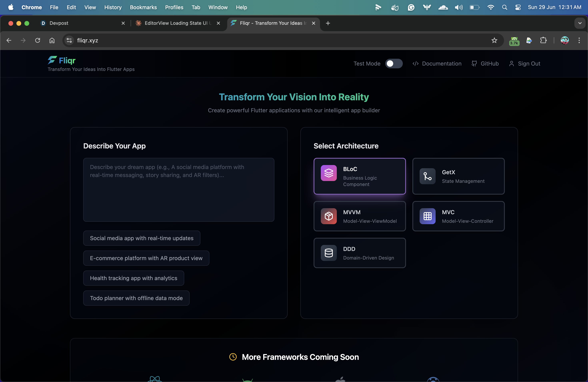Image resolution: width=588 pixels, height=382 pixels.
Task: Click the app description text area
Action: [x=179, y=190]
